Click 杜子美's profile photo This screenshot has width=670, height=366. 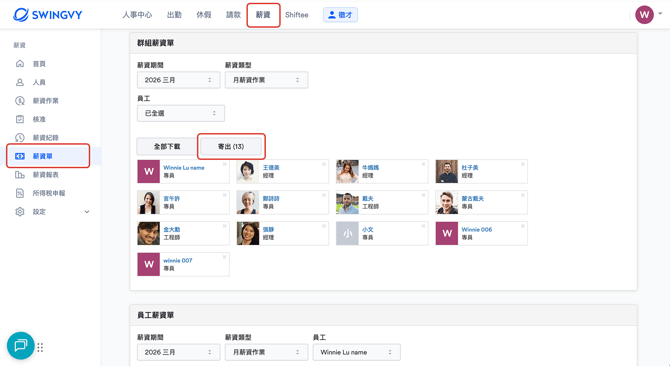(x=447, y=172)
